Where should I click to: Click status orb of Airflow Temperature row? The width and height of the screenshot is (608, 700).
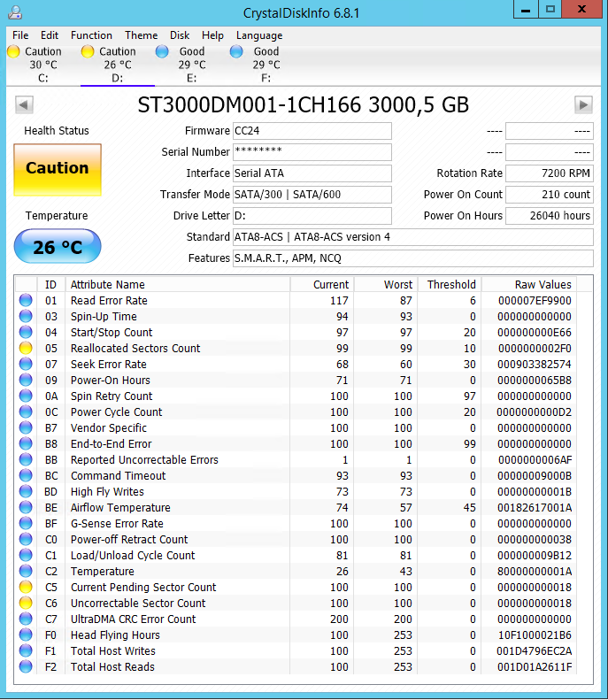pos(26,507)
